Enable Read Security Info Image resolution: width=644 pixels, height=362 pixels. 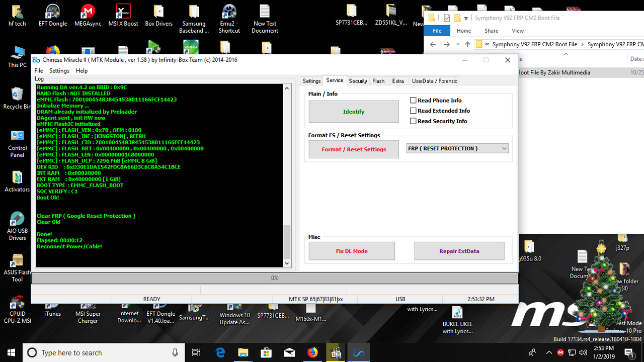[x=413, y=121]
